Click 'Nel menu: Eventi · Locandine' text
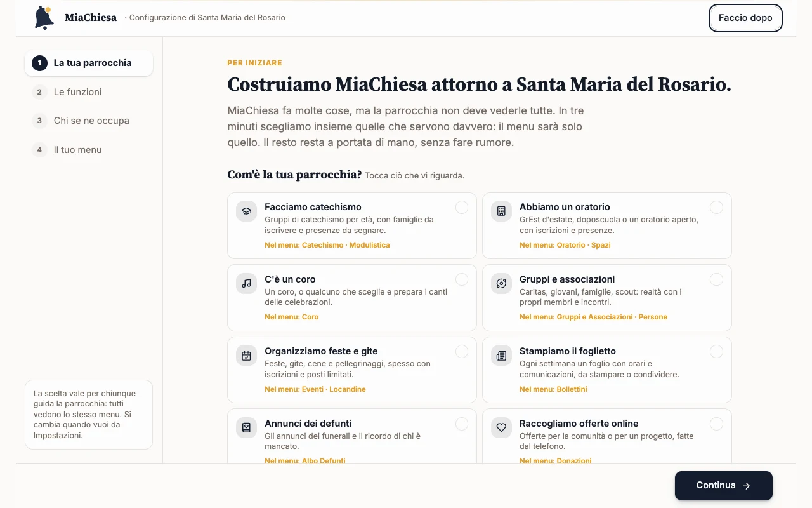Image resolution: width=812 pixels, height=508 pixels. coord(315,389)
